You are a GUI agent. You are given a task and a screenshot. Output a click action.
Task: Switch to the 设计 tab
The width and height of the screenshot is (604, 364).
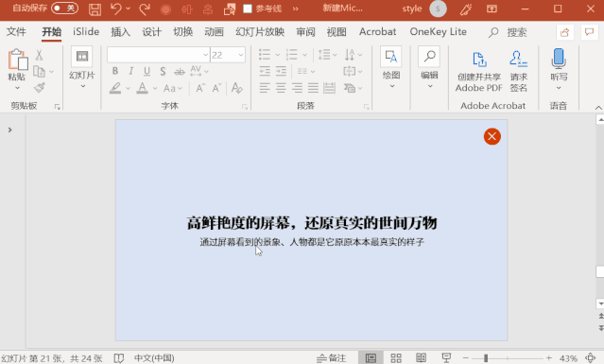[x=152, y=31]
